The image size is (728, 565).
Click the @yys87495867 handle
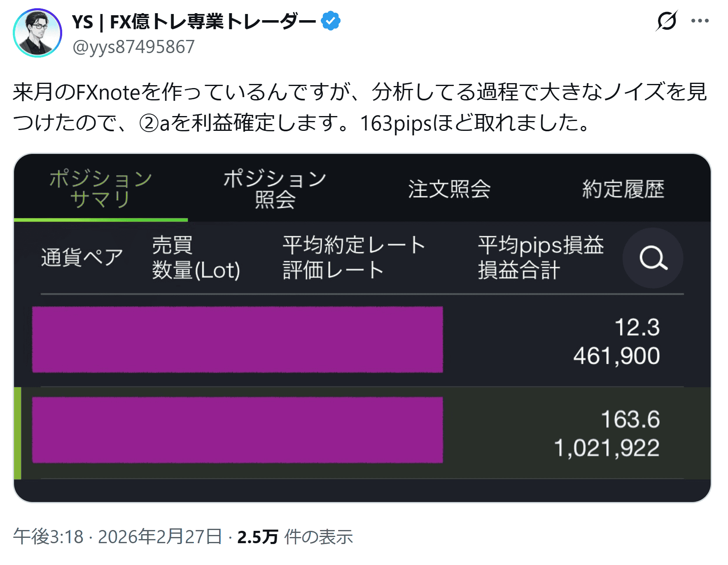133,47
